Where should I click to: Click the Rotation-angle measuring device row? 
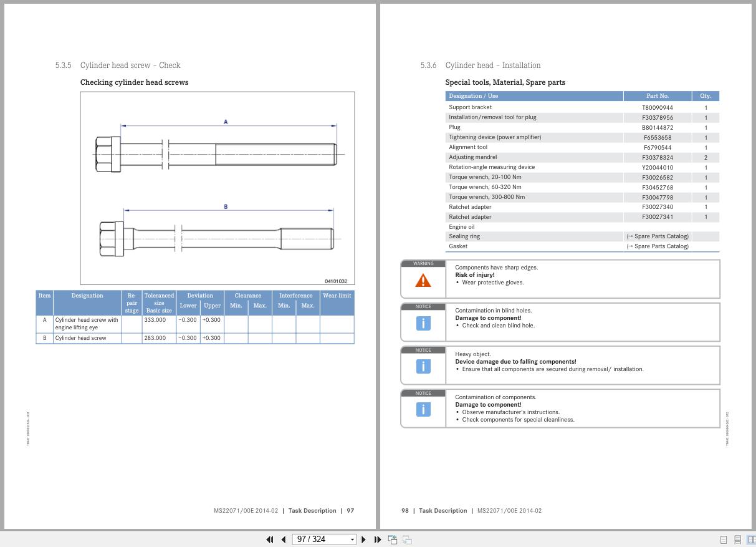pyautogui.click(x=582, y=167)
